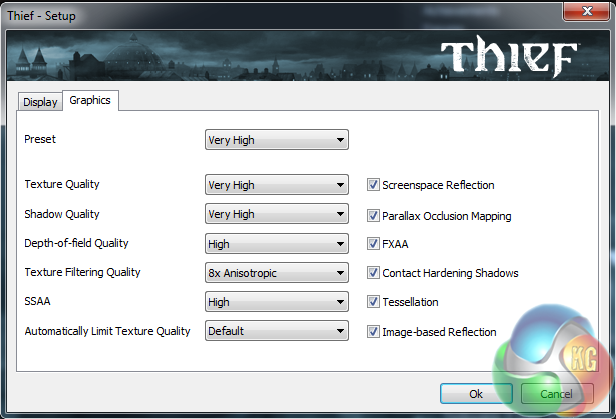Viewport: 616px width, 419px height.
Task: Open the Depth-of-field Quality dropdown
Action: pyautogui.click(x=277, y=244)
